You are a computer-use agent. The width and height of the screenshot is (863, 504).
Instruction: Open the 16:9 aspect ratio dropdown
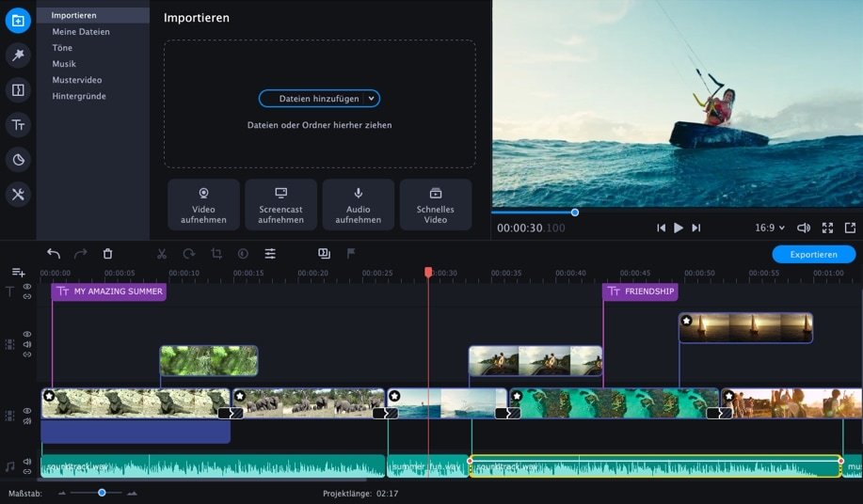coord(770,228)
